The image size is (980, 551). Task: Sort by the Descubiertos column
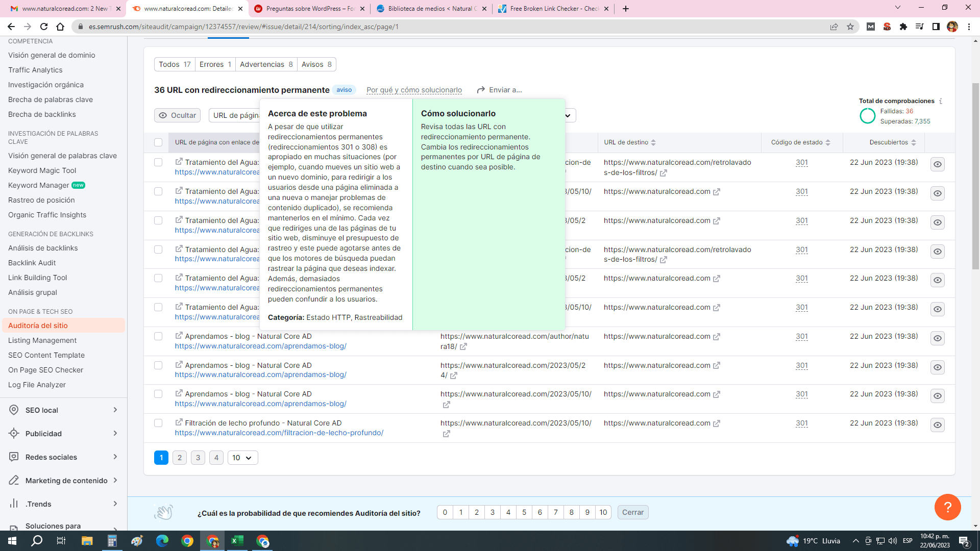pos(893,142)
